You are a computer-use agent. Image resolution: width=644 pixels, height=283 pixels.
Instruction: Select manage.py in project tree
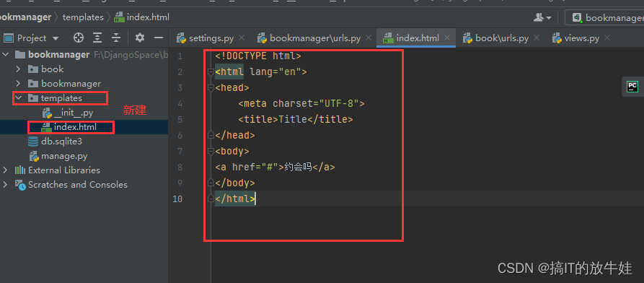click(x=58, y=157)
